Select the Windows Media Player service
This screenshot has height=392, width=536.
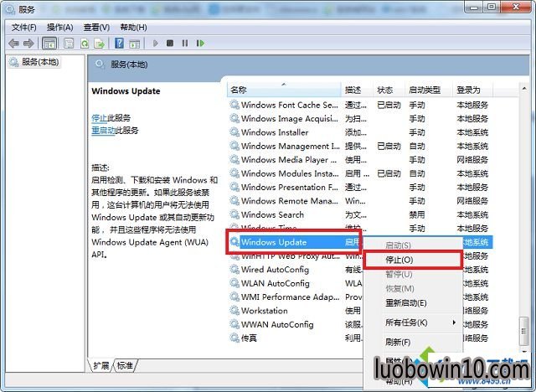pos(360,160)
